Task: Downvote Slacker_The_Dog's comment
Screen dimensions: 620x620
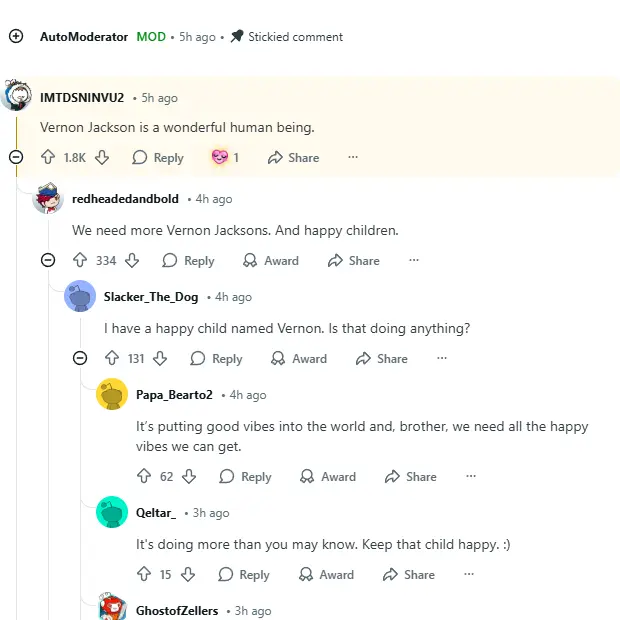Action: tap(160, 359)
